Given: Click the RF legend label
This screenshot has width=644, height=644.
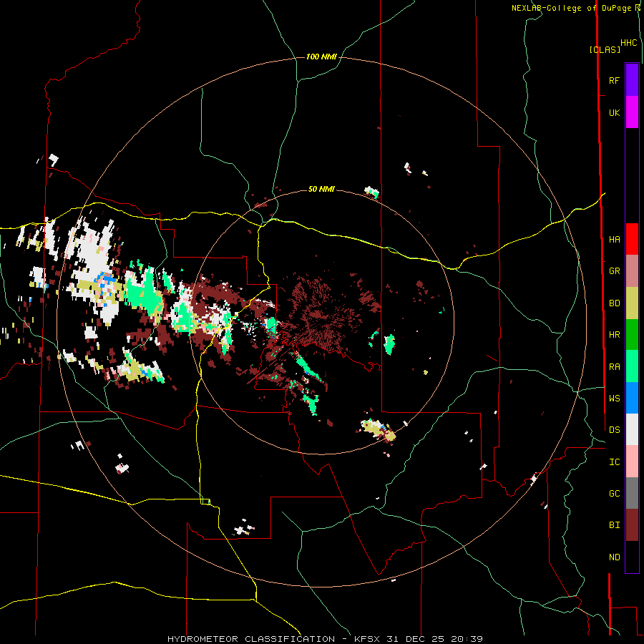Looking at the screenshot, I should click(x=614, y=80).
